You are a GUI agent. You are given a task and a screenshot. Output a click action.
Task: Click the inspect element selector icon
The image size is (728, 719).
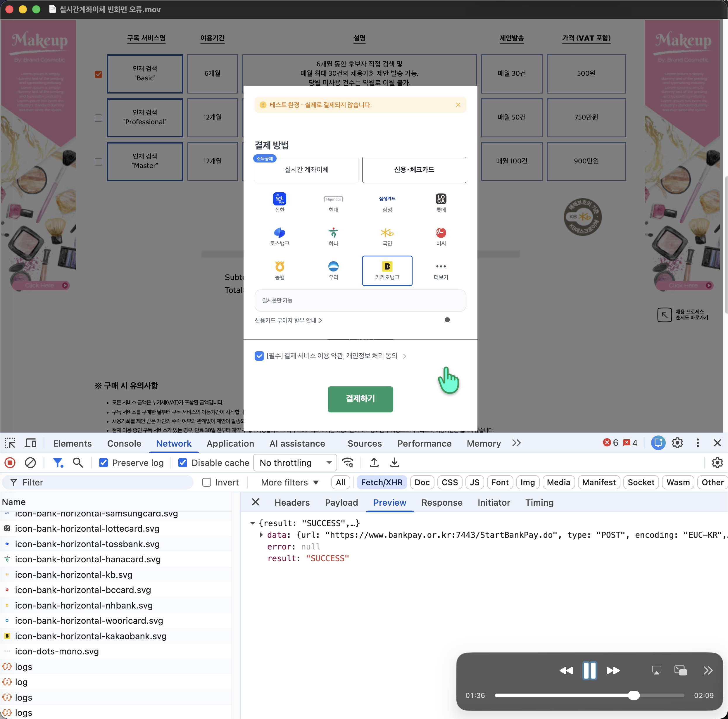10,443
